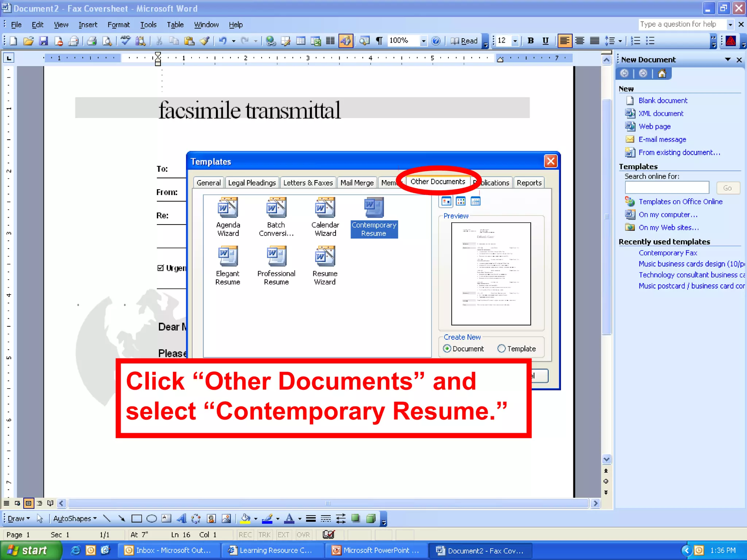Screen dimensions: 747x560
Task: Click the Columns toolbar icon
Action: coord(330,41)
